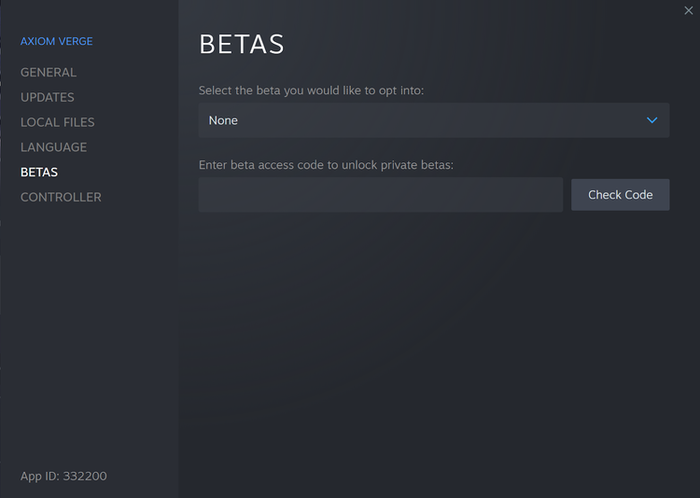Click the blue chevron on beta selector
The width and height of the screenshot is (700, 498).
[652, 121]
